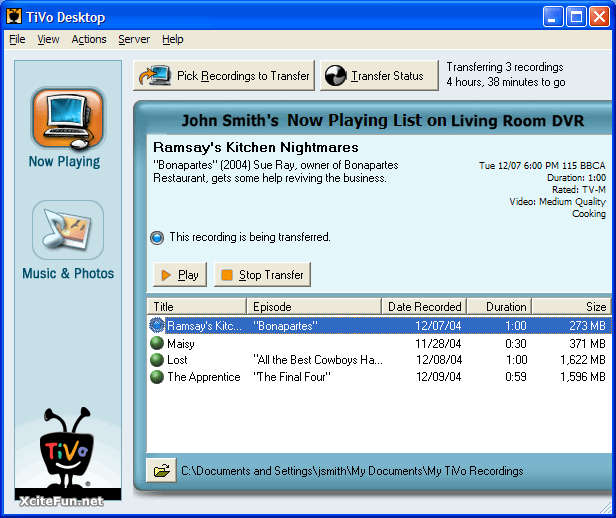Click the 1,596 MB size cell
616x518 pixels.
coord(583,377)
